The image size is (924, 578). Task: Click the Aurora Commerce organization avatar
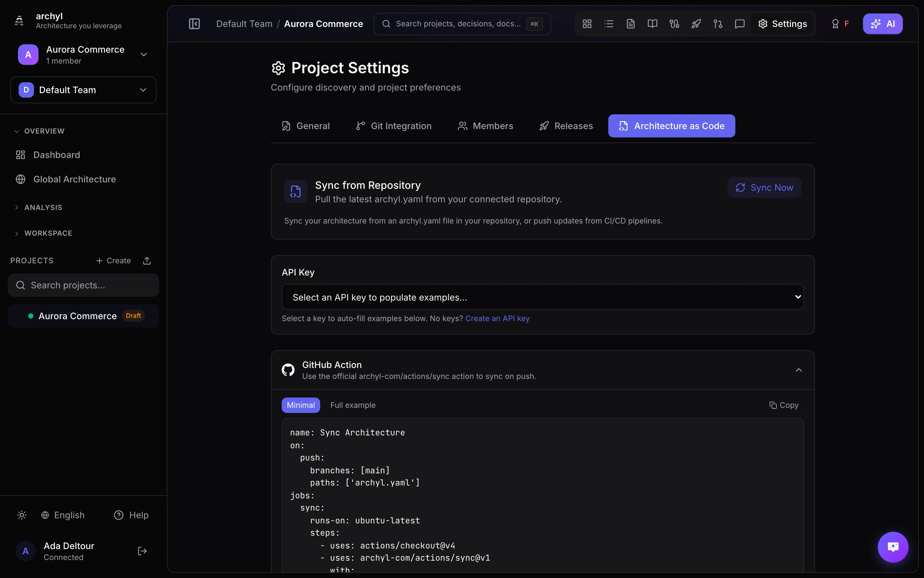pos(28,55)
